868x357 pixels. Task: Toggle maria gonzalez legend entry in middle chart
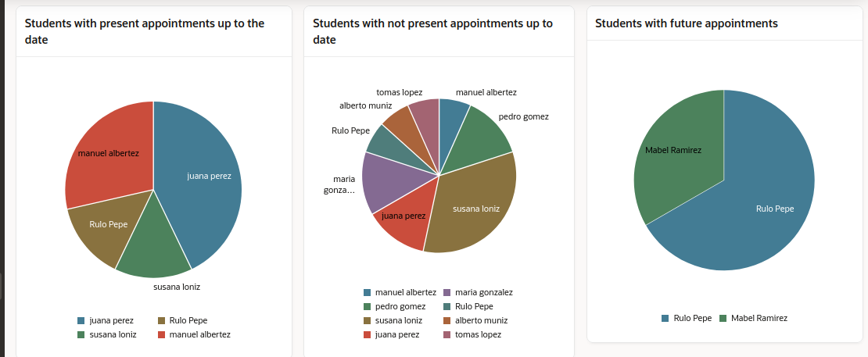[x=483, y=292]
